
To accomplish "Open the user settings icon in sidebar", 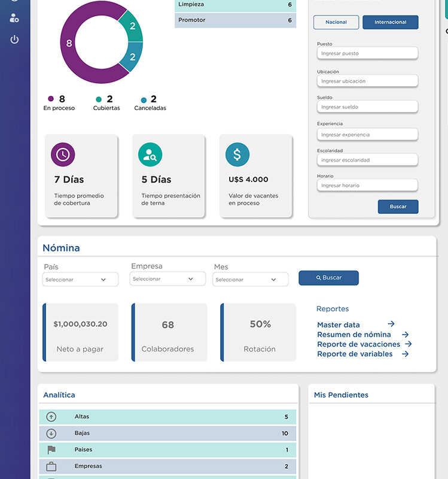I will click(x=14, y=18).
